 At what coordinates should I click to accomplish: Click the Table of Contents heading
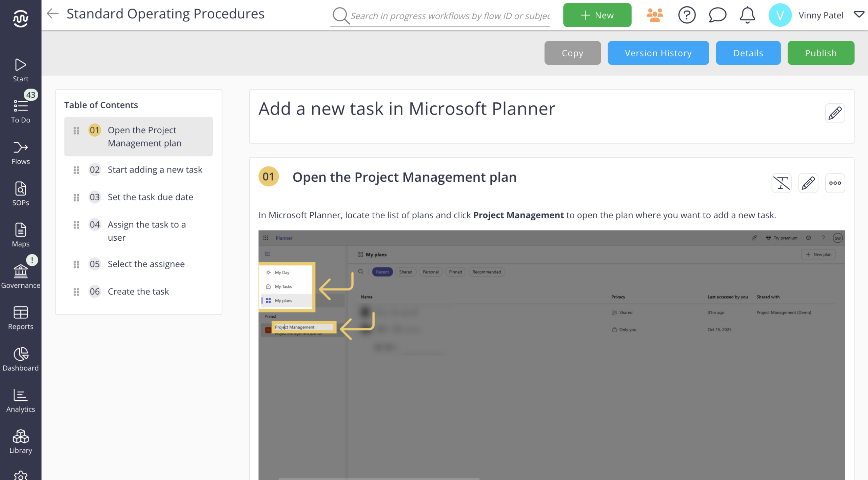click(x=101, y=105)
